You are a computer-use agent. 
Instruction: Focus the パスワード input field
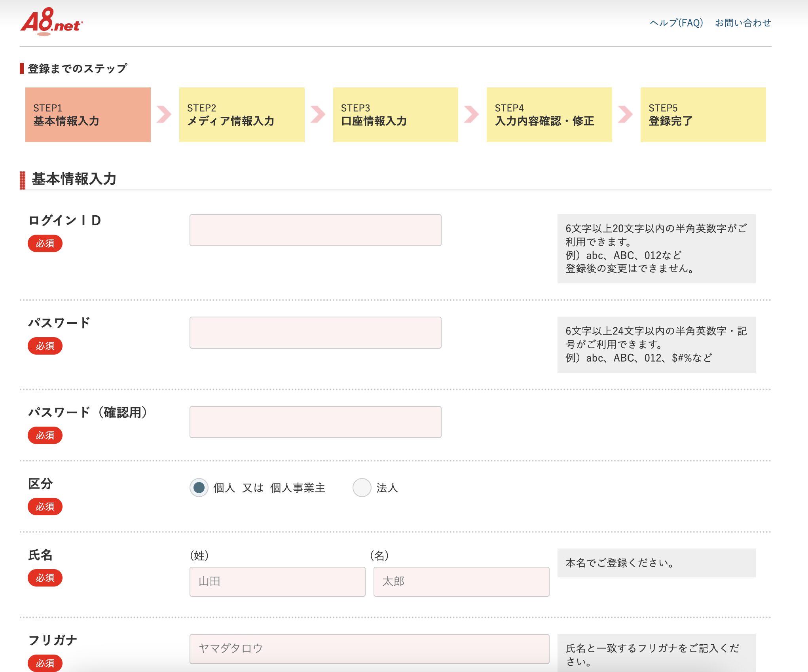(315, 332)
